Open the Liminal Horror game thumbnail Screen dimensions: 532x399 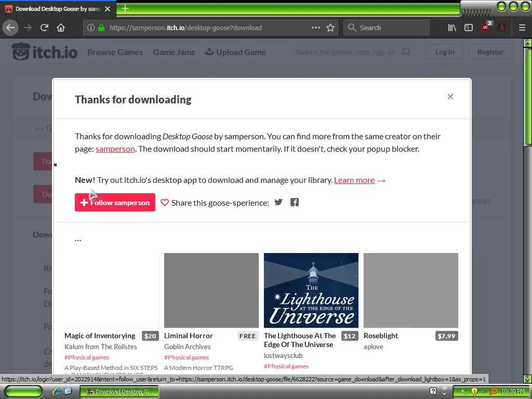211,290
